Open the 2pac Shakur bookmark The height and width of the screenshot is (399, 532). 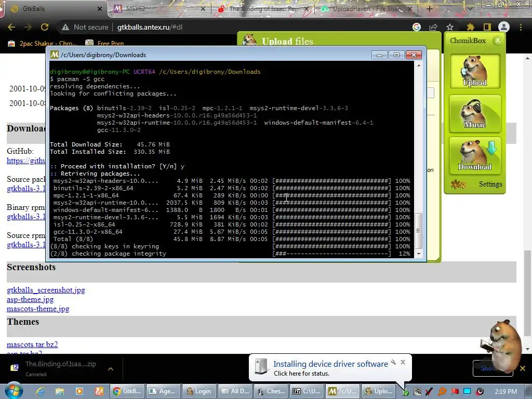pos(43,44)
